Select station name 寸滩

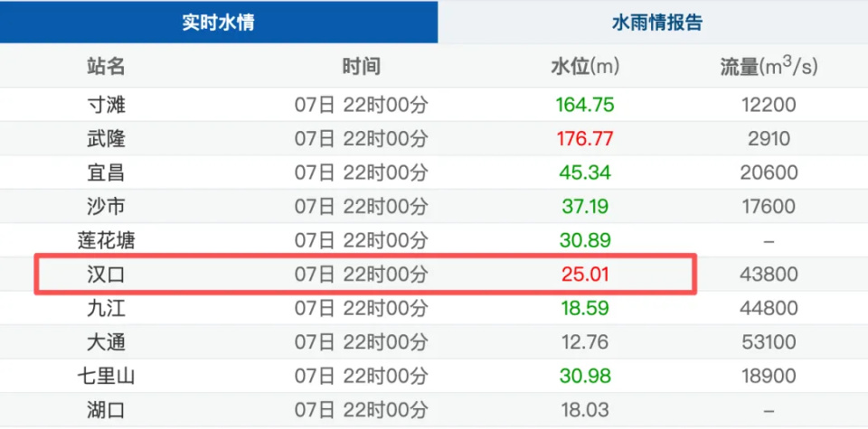[x=106, y=105]
